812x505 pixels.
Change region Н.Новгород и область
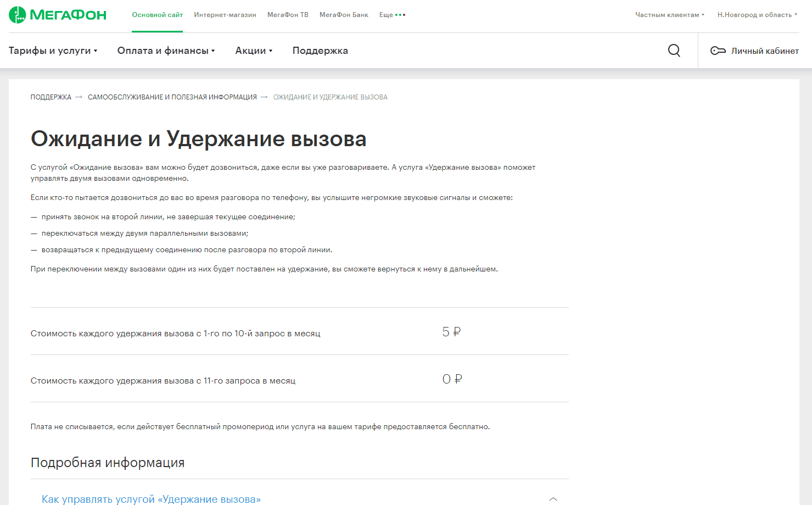coord(757,15)
